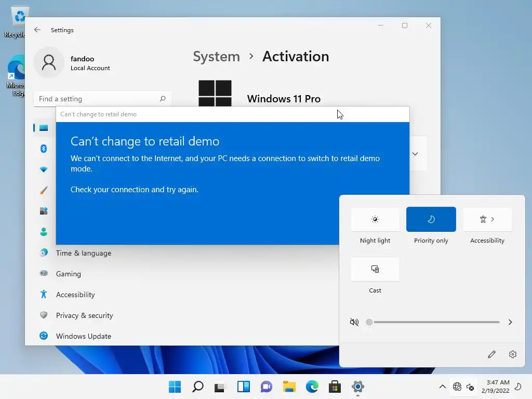
Task: Open Recycle Bin desktop icon
Action: tap(16, 22)
